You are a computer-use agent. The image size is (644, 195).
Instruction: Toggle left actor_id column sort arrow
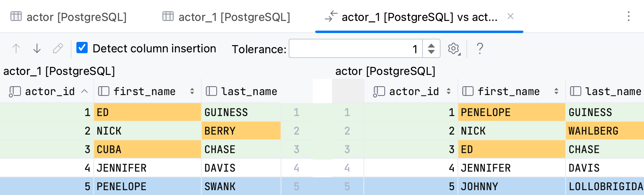pos(84,91)
